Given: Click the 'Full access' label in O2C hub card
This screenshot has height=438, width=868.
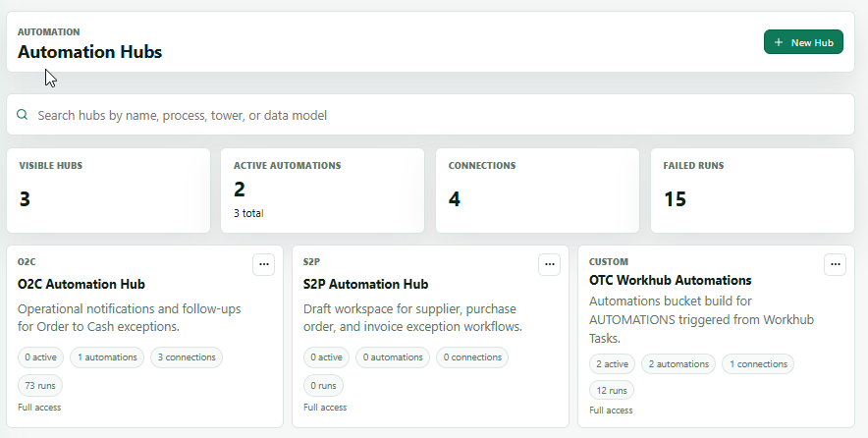Looking at the screenshot, I should pyautogui.click(x=39, y=407).
